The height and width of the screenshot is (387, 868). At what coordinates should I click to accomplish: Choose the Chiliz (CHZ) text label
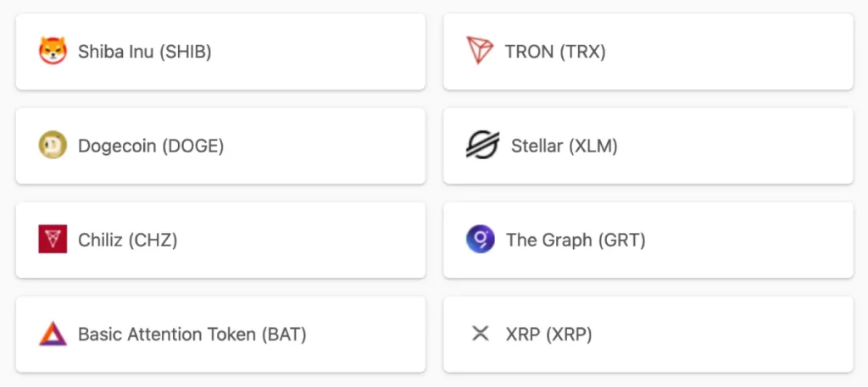(127, 240)
